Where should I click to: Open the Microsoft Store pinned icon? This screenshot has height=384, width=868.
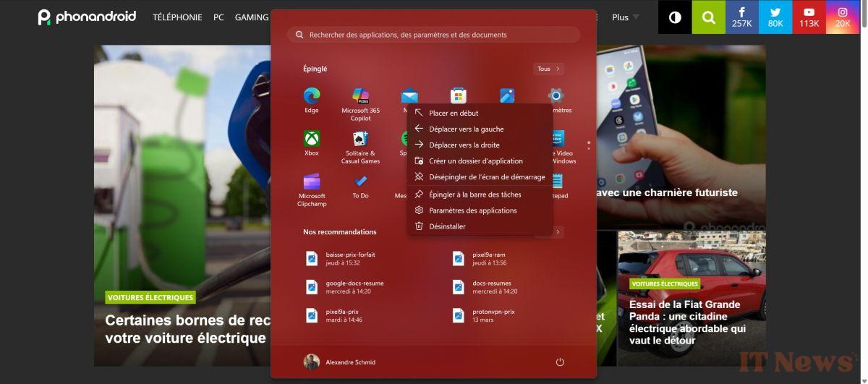[x=458, y=95]
